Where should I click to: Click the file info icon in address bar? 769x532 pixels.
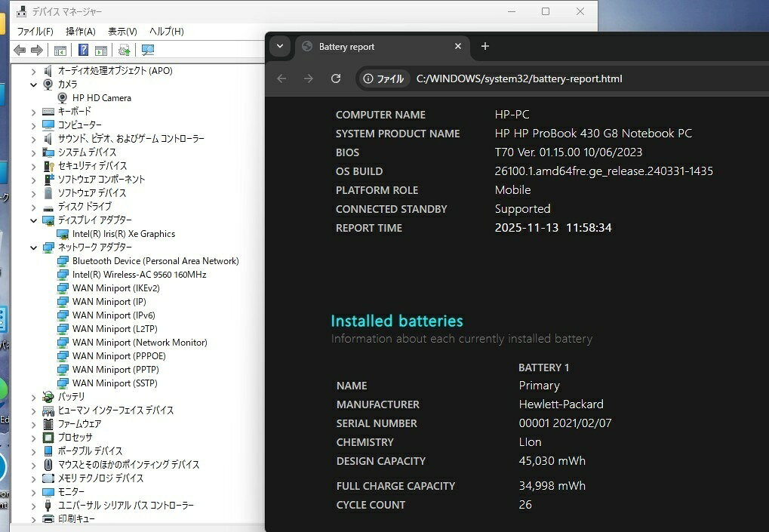pos(368,78)
